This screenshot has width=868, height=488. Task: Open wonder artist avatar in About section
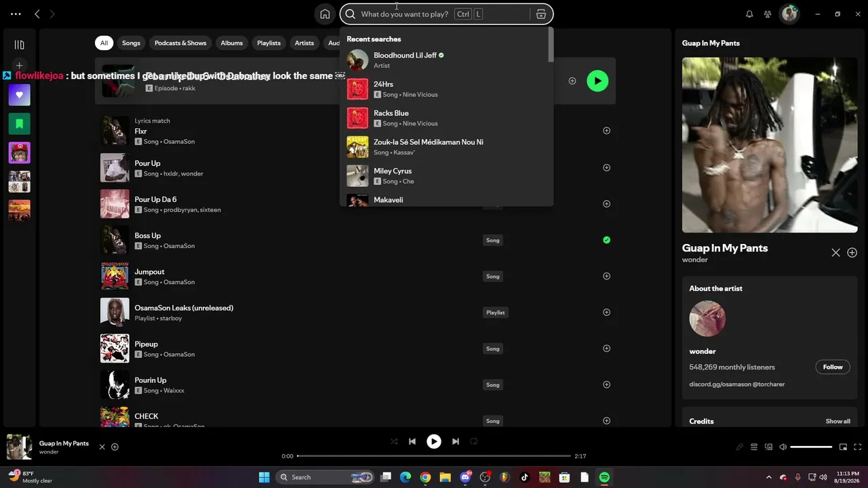tap(707, 319)
